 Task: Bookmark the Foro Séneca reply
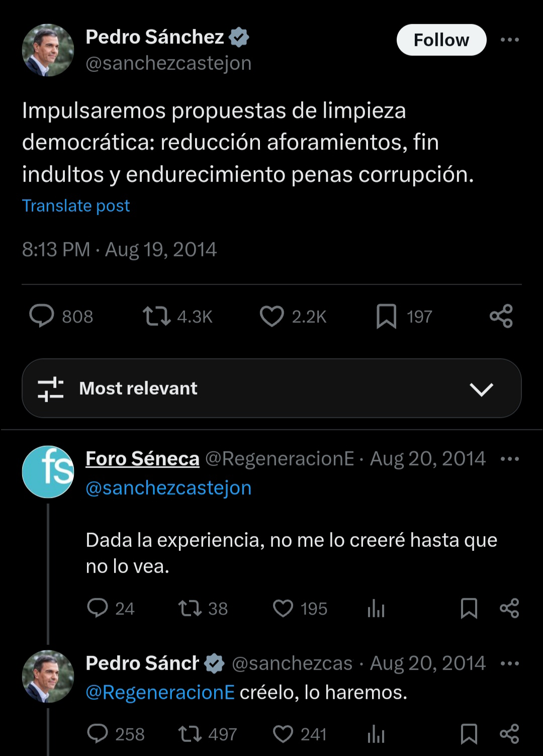click(469, 608)
